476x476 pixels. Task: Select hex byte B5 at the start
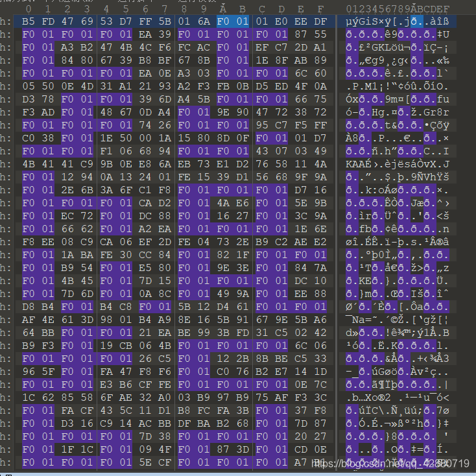tap(29, 21)
